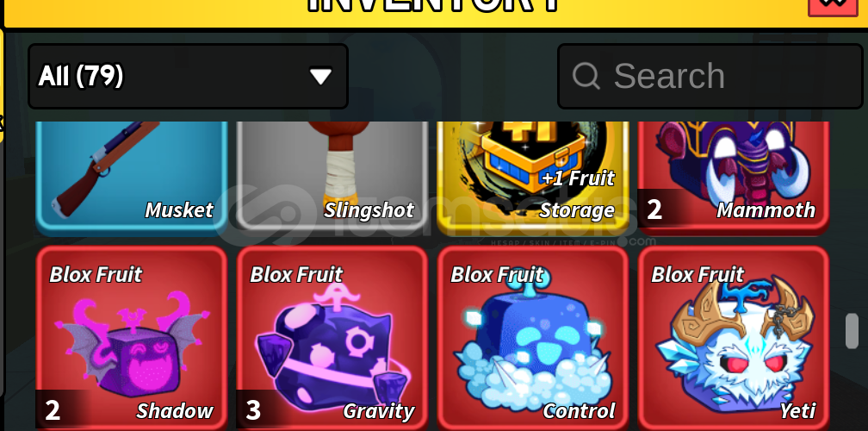This screenshot has height=431, width=868.
Task: Click the Blox Fruit label on Control card
Action: click(x=497, y=275)
